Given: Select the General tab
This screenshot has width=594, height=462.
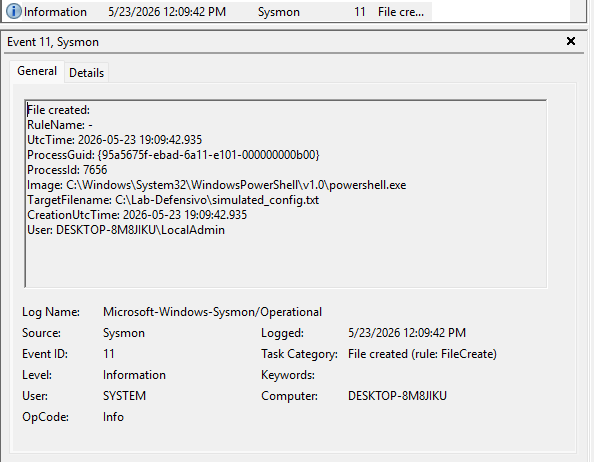Looking at the screenshot, I should 37,71.
